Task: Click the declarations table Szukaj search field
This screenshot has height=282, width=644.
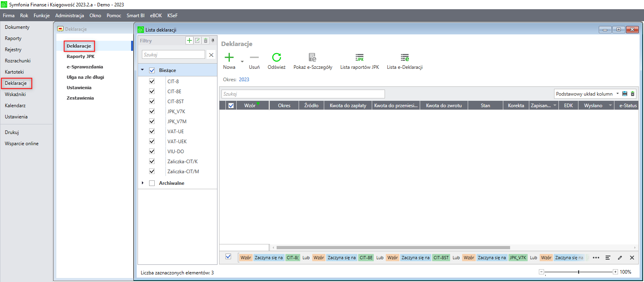Action: pos(303,94)
